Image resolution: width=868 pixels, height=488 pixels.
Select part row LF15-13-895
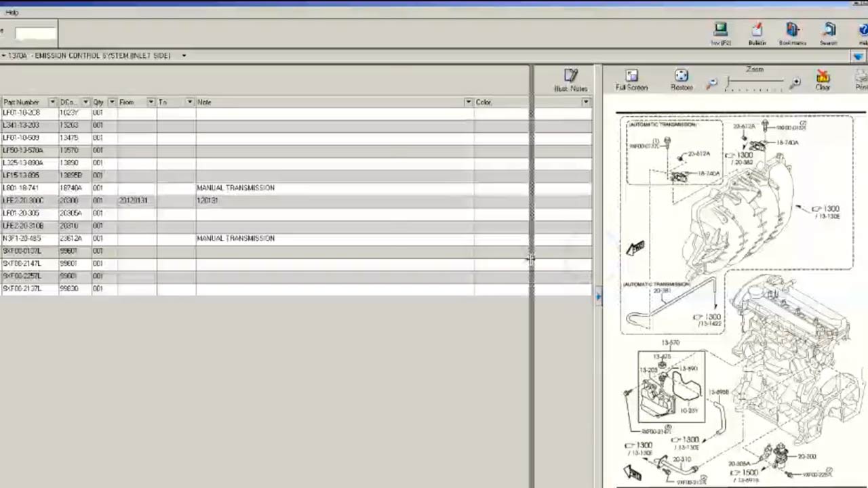point(296,176)
